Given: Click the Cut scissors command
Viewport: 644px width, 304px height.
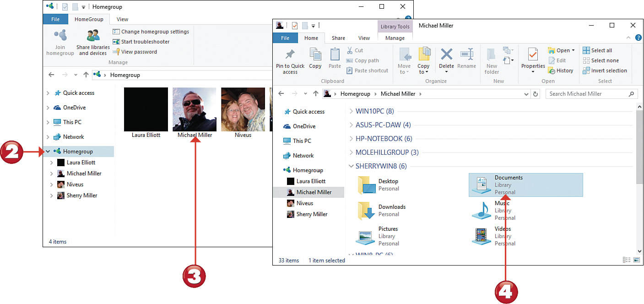Looking at the screenshot, I should 355,50.
